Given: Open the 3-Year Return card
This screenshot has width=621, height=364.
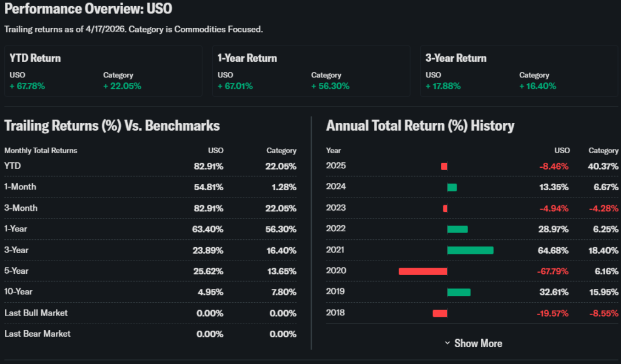Looking at the screenshot, I should coord(519,71).
